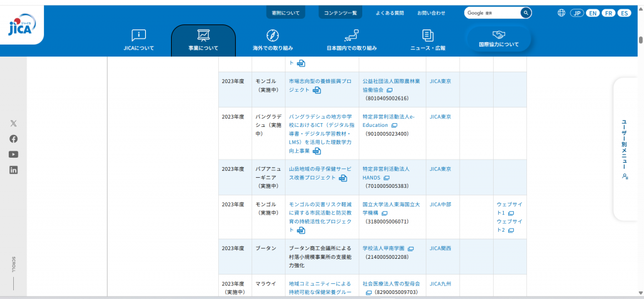Image resolution: width=644 pixels, height=299 pixels.
Task: Click the search magnifier button
Action: point(526,13)
